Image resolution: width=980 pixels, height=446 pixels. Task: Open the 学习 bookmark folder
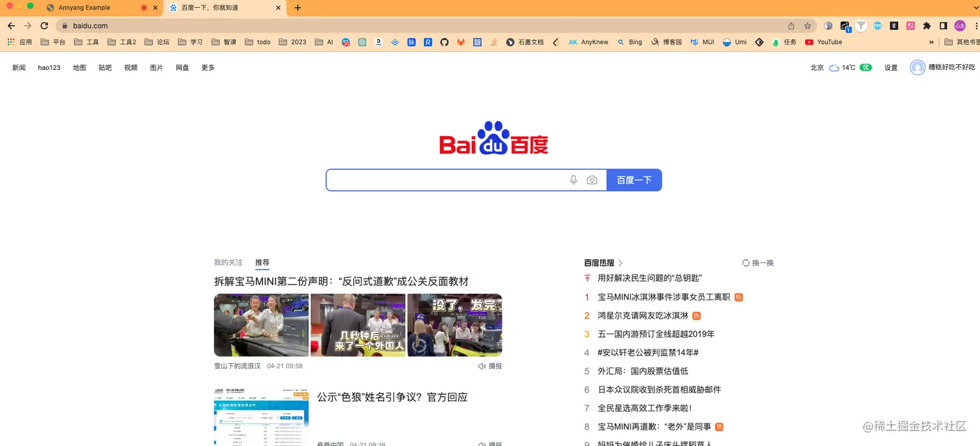[191, 42]
